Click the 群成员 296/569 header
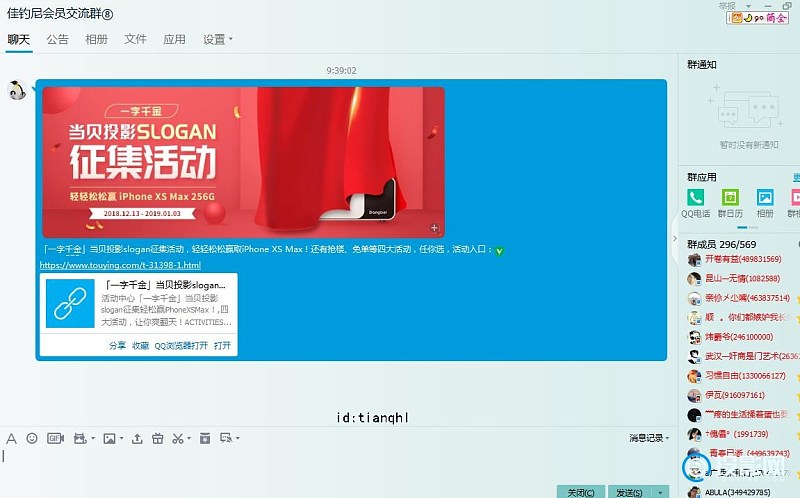The image size is (800, 498). click(x=721, y=244)
